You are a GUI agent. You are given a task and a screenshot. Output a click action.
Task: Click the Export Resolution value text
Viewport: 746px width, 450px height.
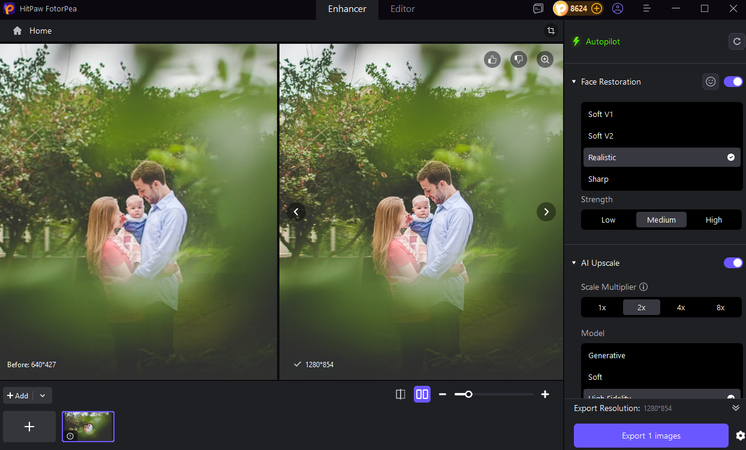click(x=658, y=409)
